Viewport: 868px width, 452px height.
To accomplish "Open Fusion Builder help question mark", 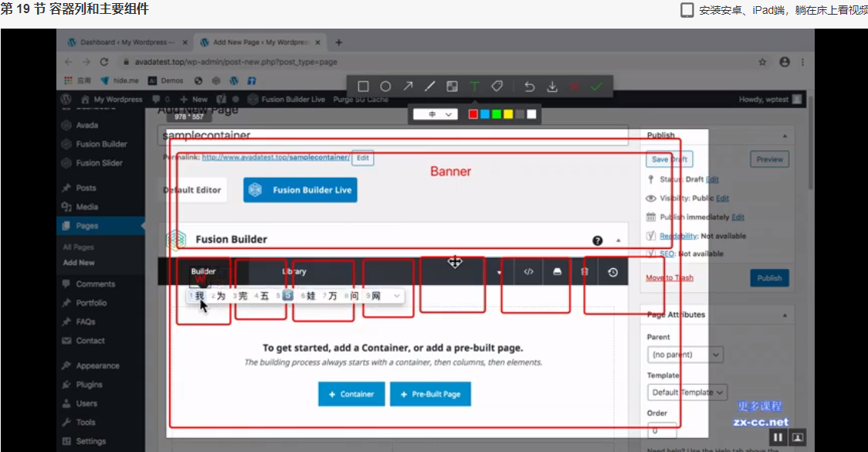I will coord(597,240).
